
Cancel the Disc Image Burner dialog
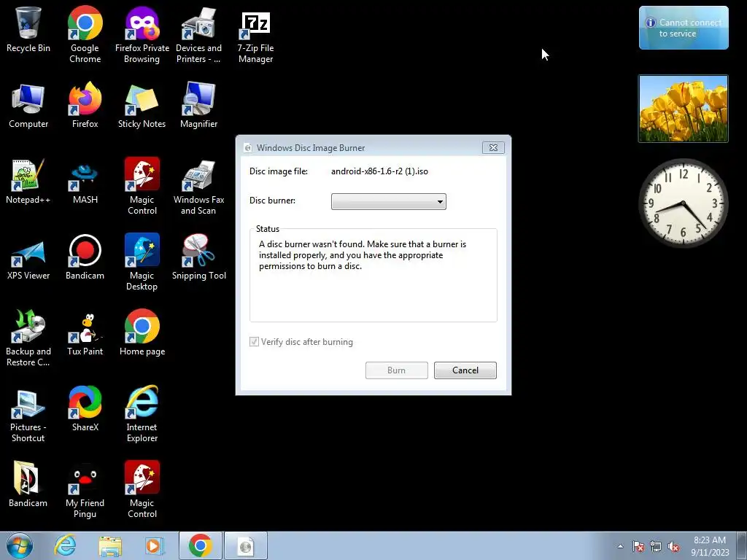[465, 370]
